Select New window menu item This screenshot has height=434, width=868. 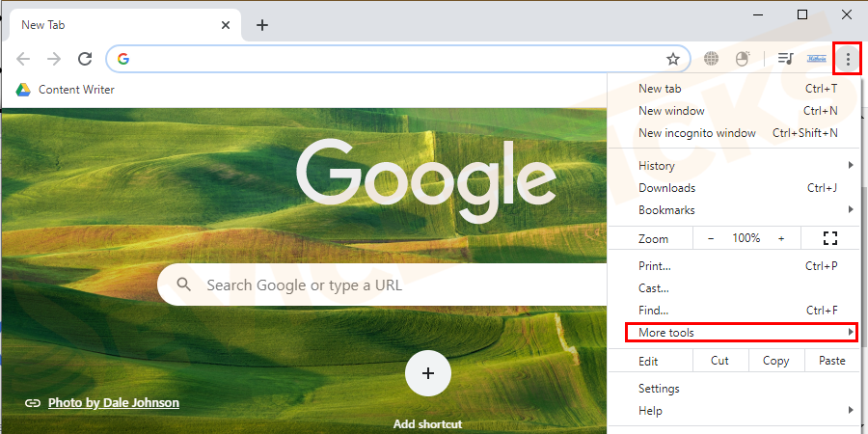[734, 111]
